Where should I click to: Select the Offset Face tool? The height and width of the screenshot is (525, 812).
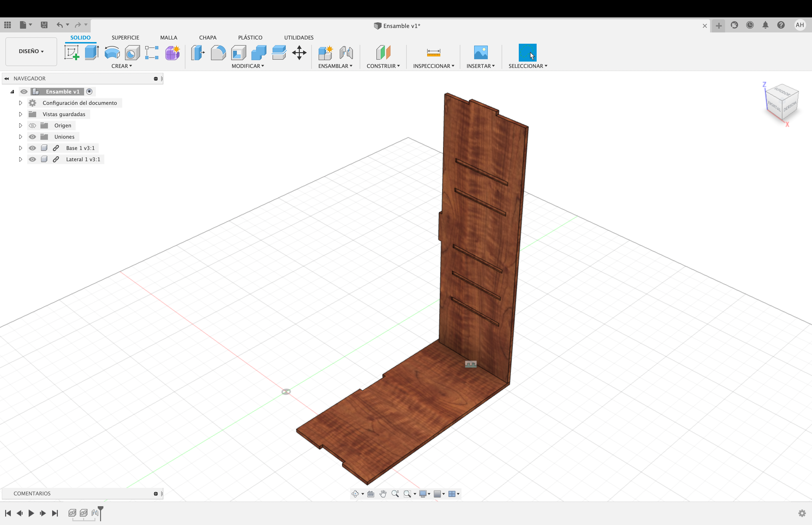pyautogui.click(x=279, y=53)
